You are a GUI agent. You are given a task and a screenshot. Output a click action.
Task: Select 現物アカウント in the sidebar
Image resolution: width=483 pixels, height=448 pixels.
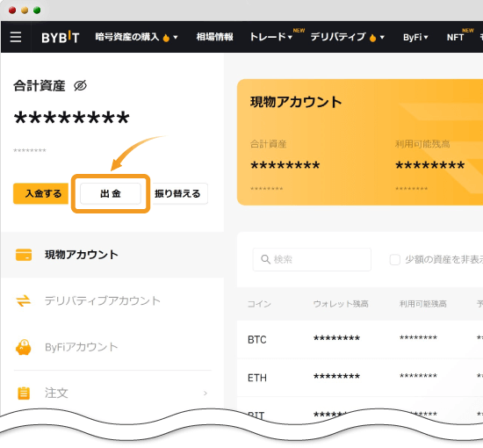tap(112, 255)
